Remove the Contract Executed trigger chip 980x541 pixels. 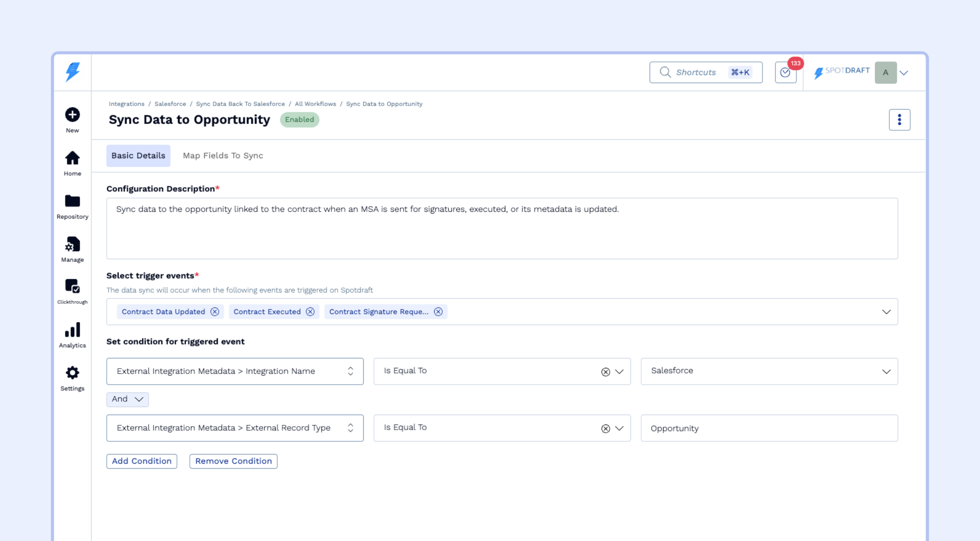[310, 312]
